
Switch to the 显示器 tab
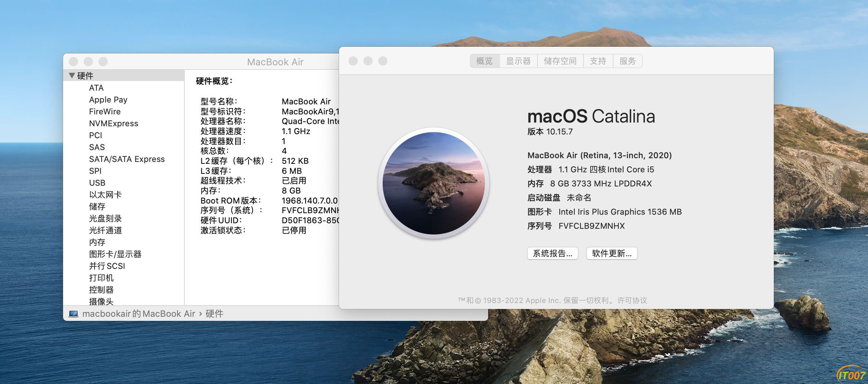[x=518, y=61]
